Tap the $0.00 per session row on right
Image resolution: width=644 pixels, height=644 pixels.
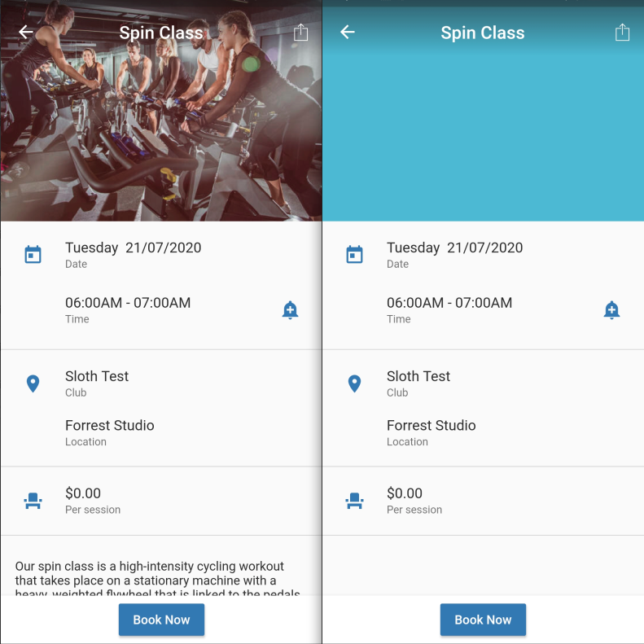point(483,501)
